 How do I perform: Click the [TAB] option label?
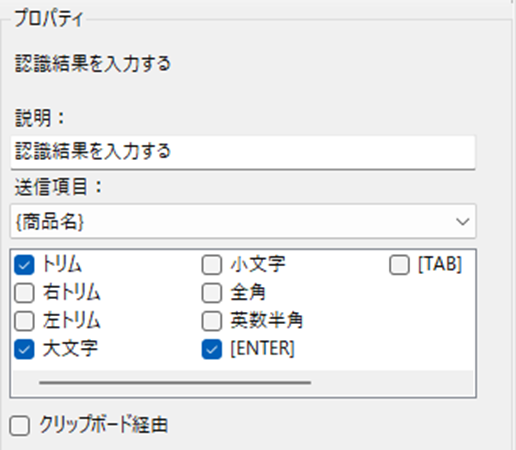[440, 265]
